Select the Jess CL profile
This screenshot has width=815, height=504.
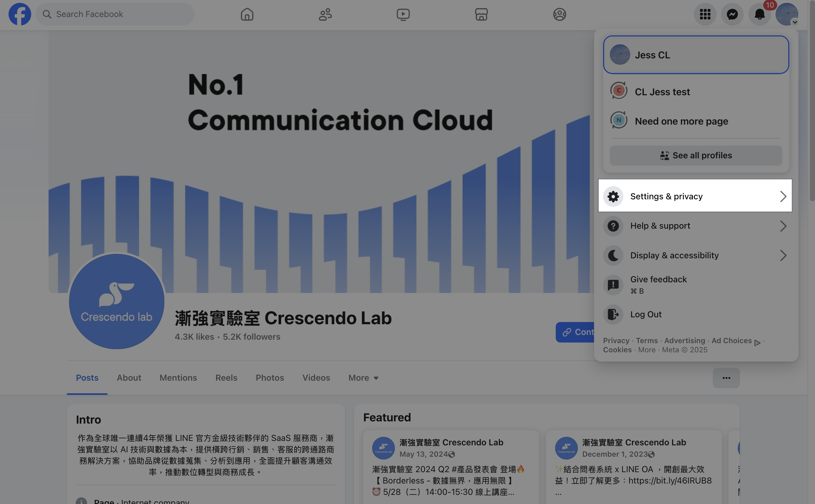[x=696, y=55]
